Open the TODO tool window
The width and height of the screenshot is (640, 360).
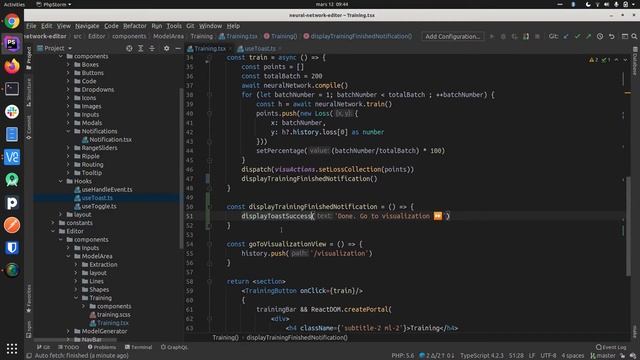coord(68,347)
